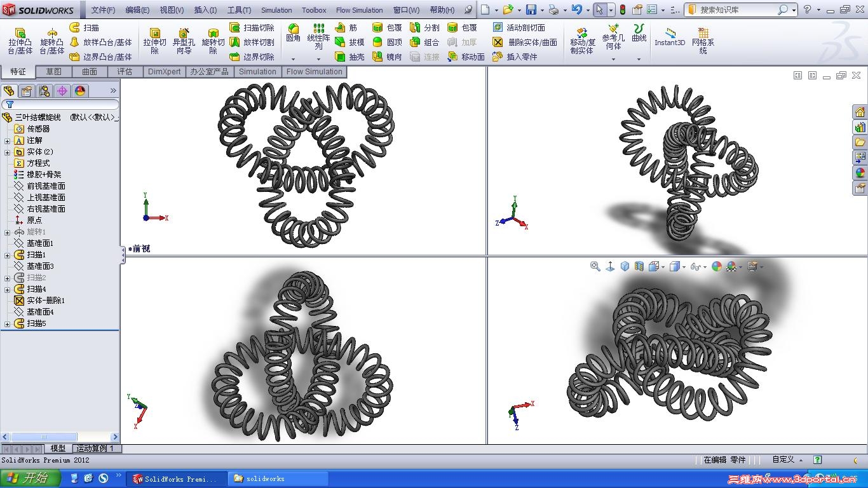Open the 插入(I) menu
Viewport: 868px width, 488px height.
point(205,10)
